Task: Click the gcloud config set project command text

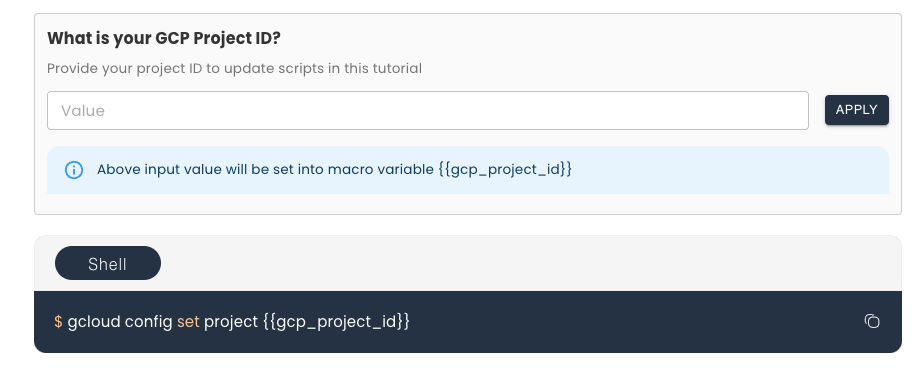Action: click(x=232, y=322)
